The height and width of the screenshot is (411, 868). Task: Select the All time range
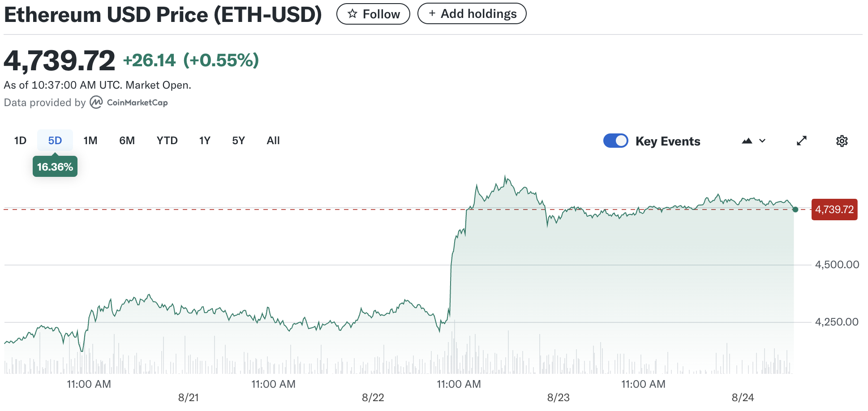point(273,141)
